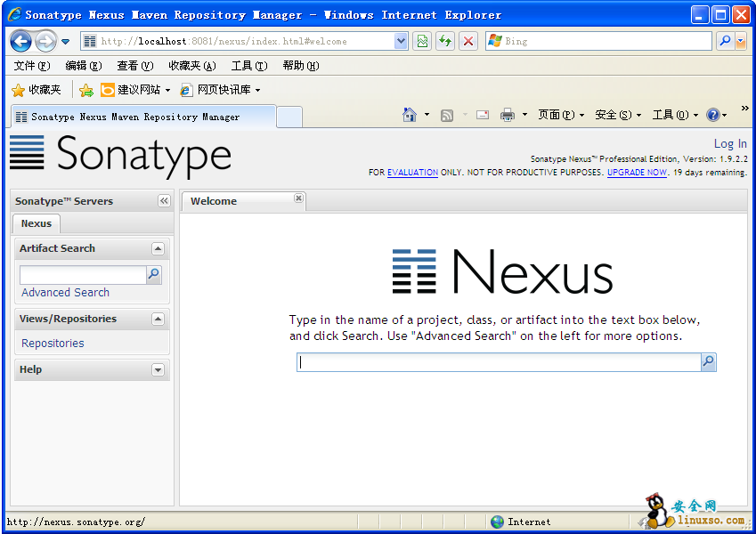This screenshot has height=534, width=756.
Task: Open the EVALUATION link
Action: (412, 173)
